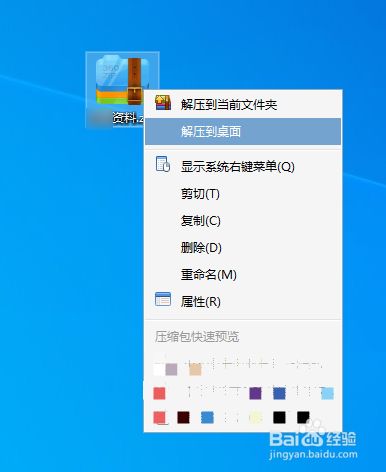Click the 压缩包快速预览 label
Screen dimensions: 386x472
[197, 336]
